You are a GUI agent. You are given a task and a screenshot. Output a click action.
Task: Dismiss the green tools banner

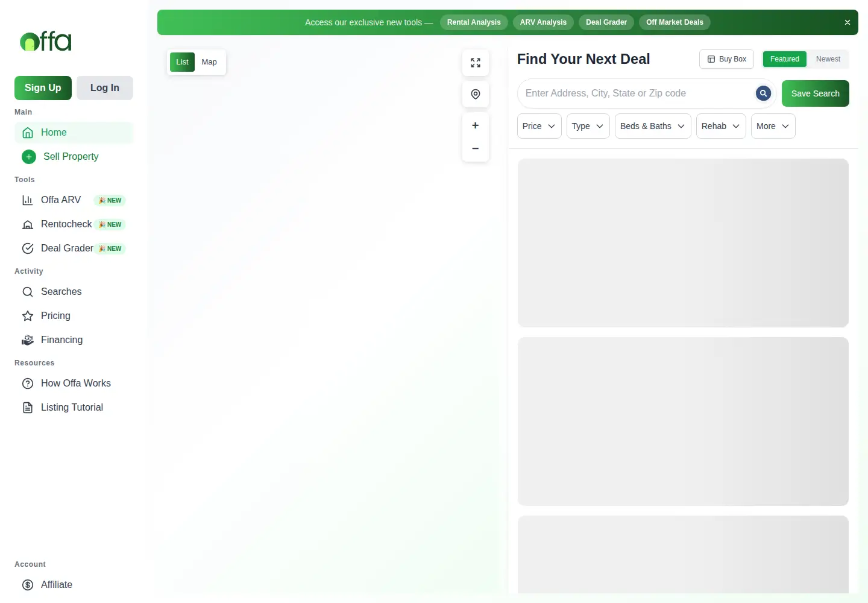pyautogui.click(x=848, y=22)
